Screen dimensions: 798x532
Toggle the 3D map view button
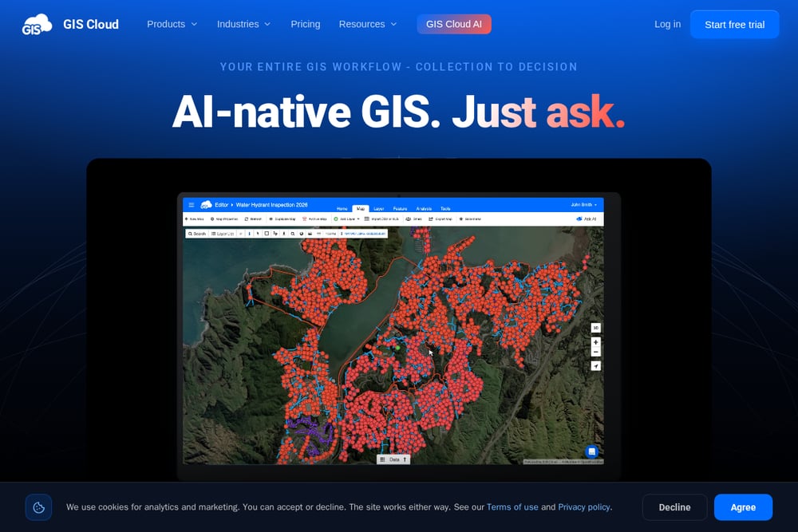pos(595,328)
